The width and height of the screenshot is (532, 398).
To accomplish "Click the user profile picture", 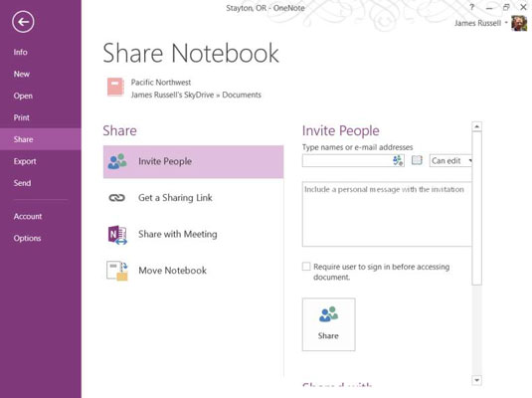I will [x=519, y=24].
